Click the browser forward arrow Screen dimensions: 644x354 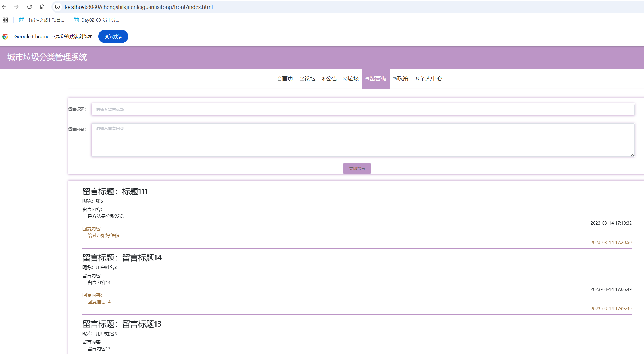pos(16,7)
